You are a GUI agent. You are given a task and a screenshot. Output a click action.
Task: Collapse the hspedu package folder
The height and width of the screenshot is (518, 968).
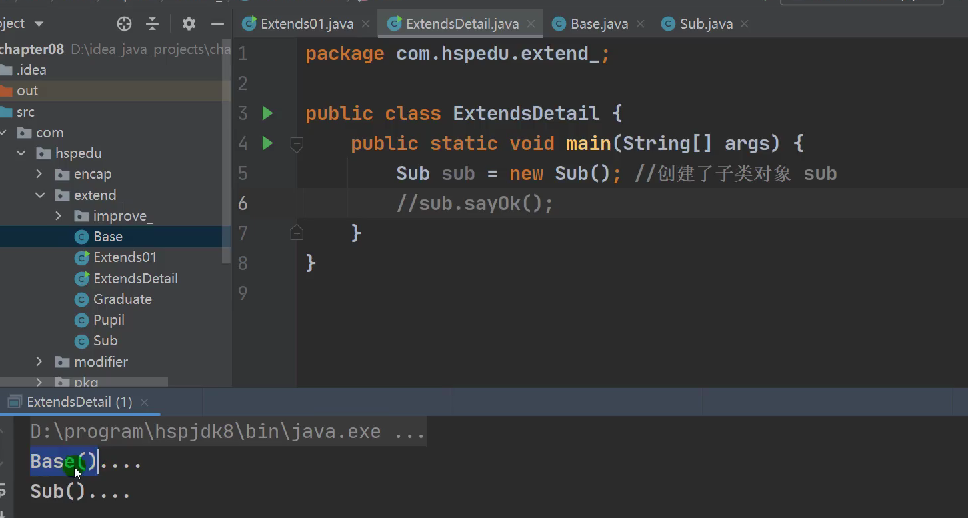[x=21, y=153]
